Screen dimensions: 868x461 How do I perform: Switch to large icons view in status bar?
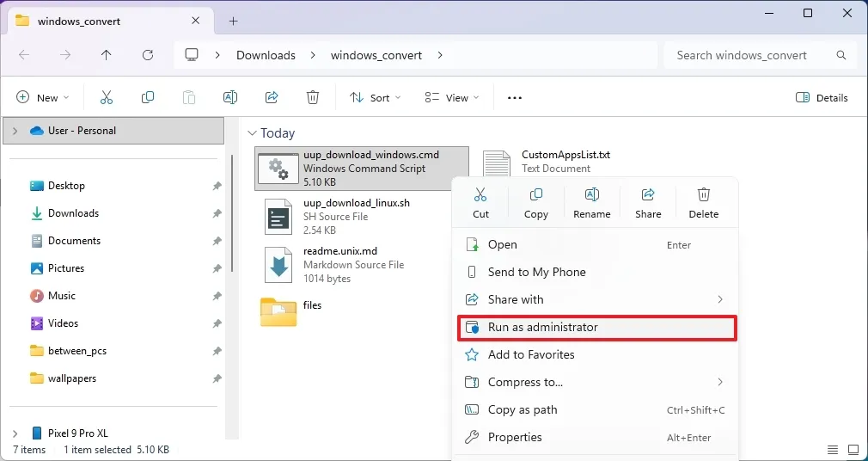pyautogui.click(x=853, y=450)
